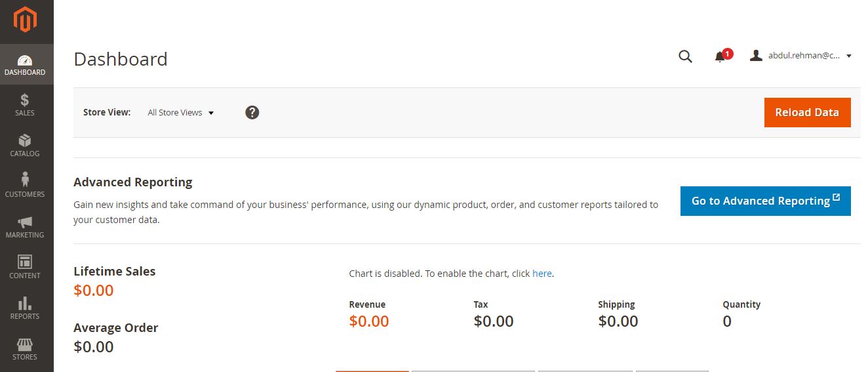Select the orange highlighted tab below Revenue
The width and height of the screenshot is (868, 372).
pyautogui.click(x=372, y=371)
